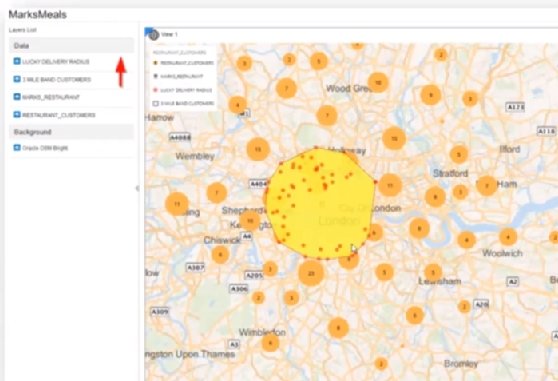
Task: Click 3 MILE BAND CUSTOMERS square legend icon
Action: 155,104
